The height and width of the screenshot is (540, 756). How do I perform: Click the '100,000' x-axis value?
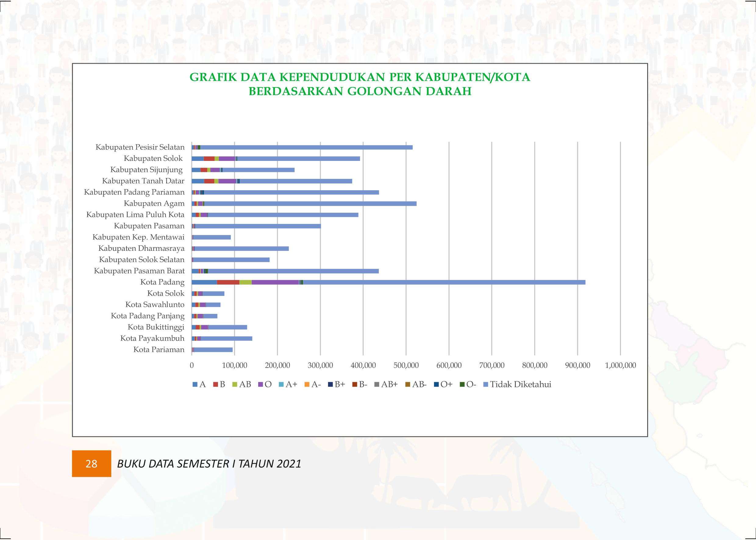click(x=234, y=365)
